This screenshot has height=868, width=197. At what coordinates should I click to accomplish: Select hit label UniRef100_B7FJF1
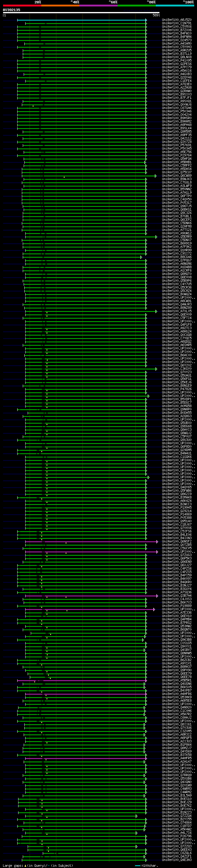[x=177, y=98]
